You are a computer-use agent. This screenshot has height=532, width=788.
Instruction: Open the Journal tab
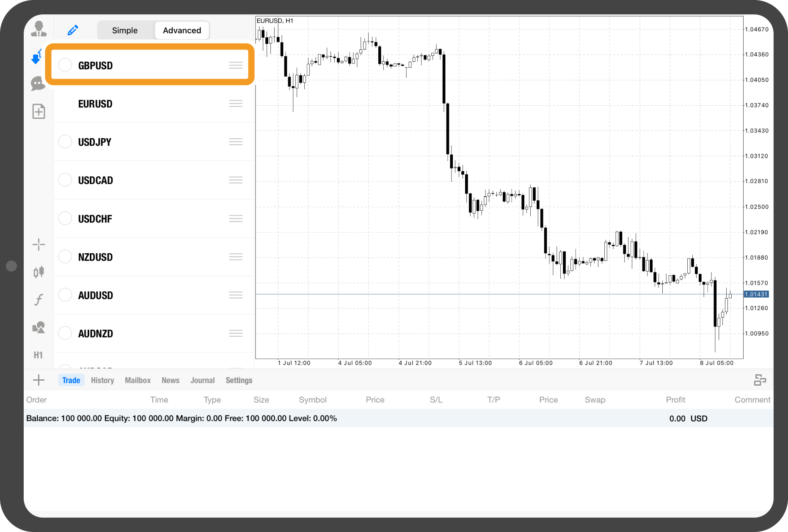pyautogui.click(x=202, y=380)
